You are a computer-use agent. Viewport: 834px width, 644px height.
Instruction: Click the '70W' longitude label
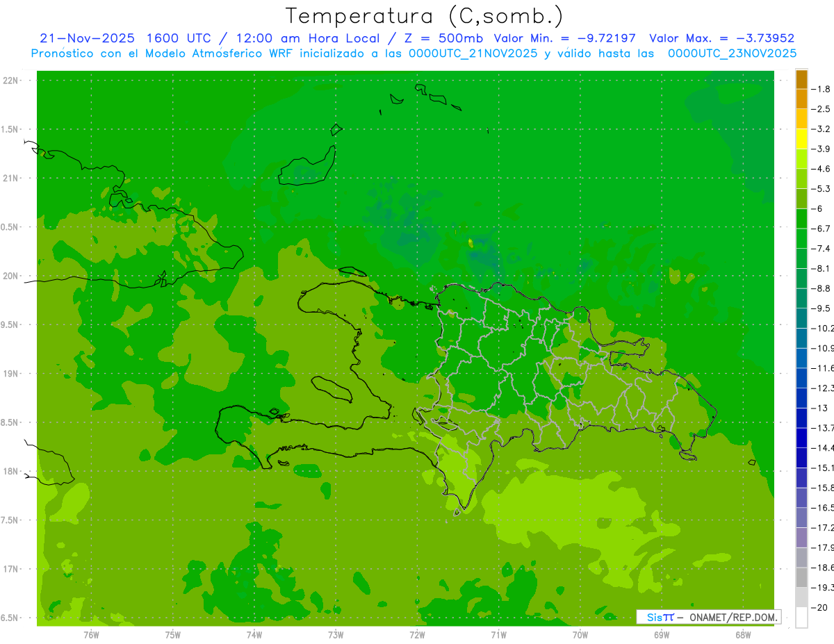point(580,635)
